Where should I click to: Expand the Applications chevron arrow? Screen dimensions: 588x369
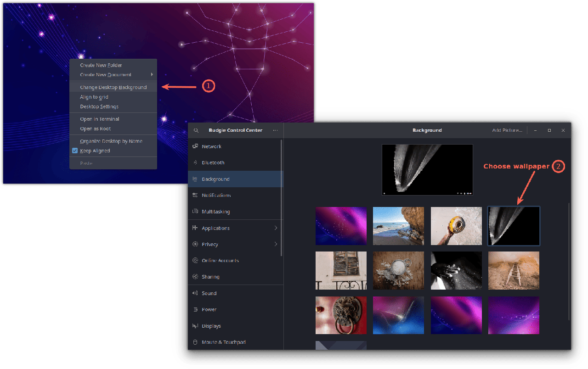tap(276, 228)
